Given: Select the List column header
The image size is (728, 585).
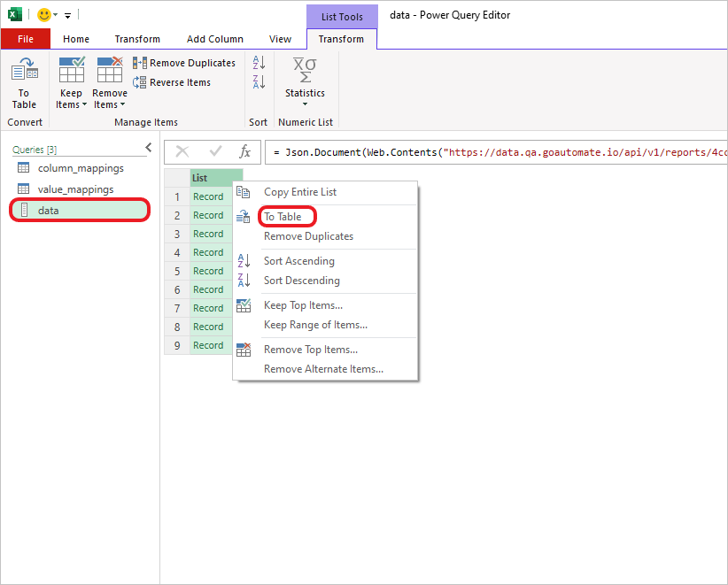Looking at the screenshot, I should click(x=216, y=178).
